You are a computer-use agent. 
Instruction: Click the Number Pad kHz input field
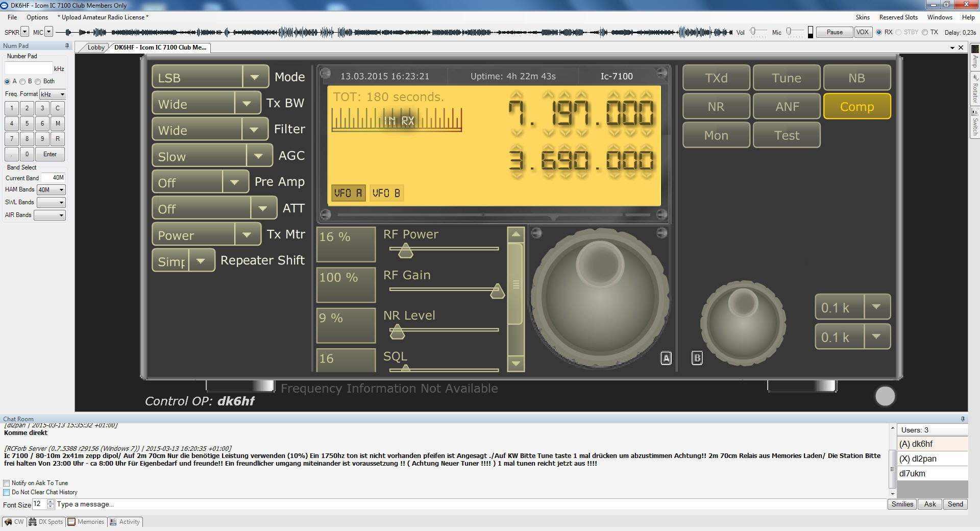click(x=28, y=68)
